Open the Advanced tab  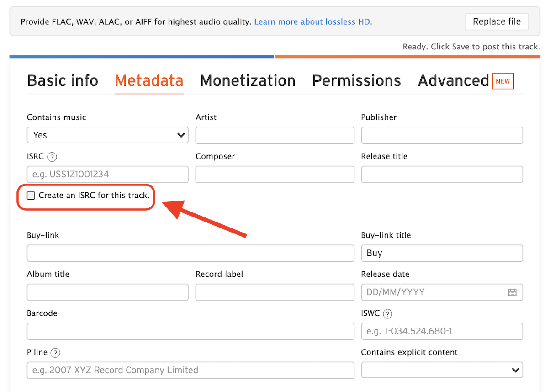(453, 80)
